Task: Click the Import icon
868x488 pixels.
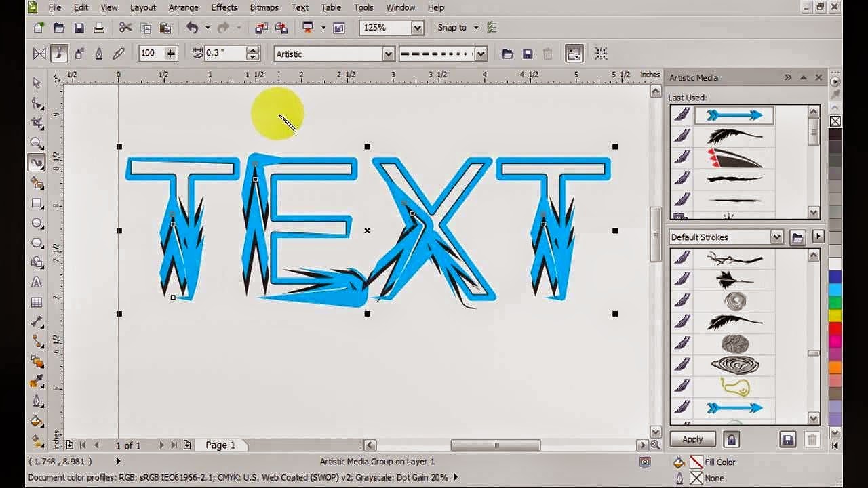Action: click(261, 28)
